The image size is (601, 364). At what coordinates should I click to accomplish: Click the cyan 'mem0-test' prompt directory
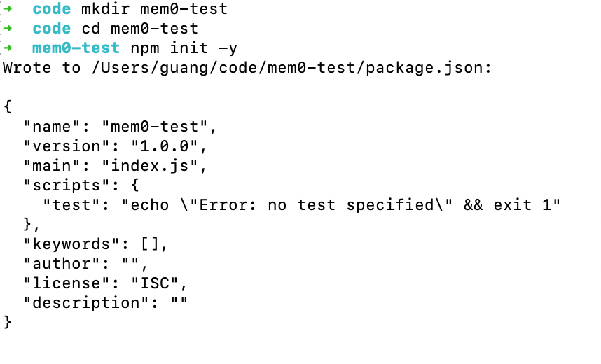point(76,48)
